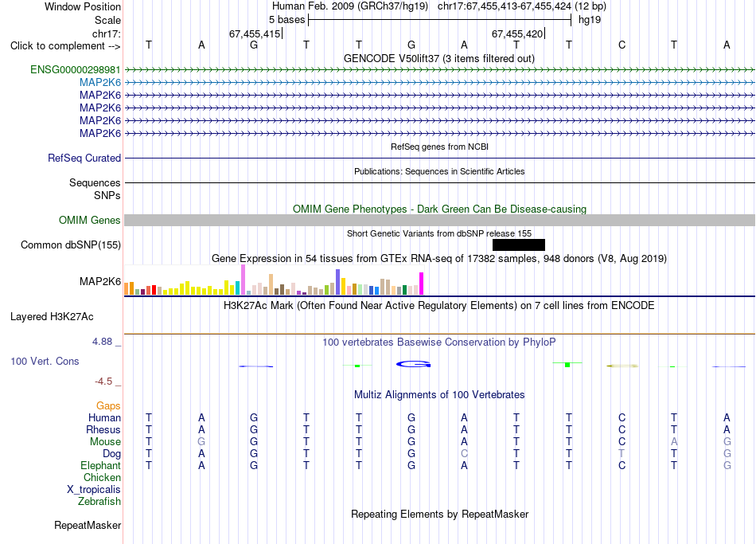Click the H3K27Ac Mark ENCODE title
Screen dimensions: 756x544
[x=439, y=306]
